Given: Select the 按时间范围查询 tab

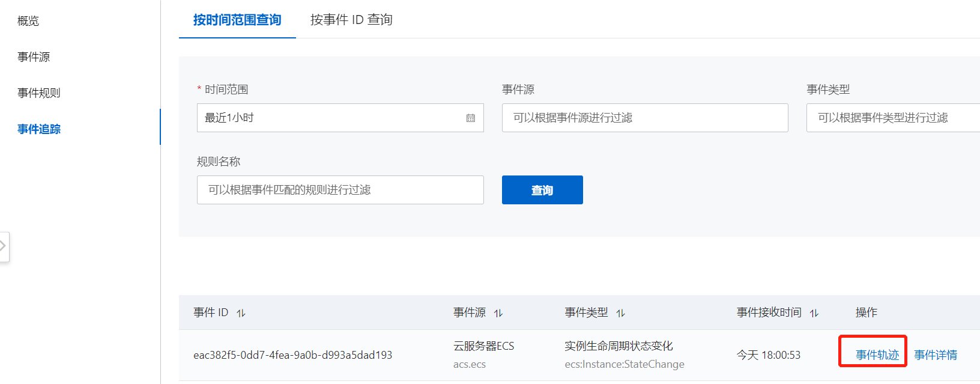Looking at the screenshot, I should [x=237, y=20].
